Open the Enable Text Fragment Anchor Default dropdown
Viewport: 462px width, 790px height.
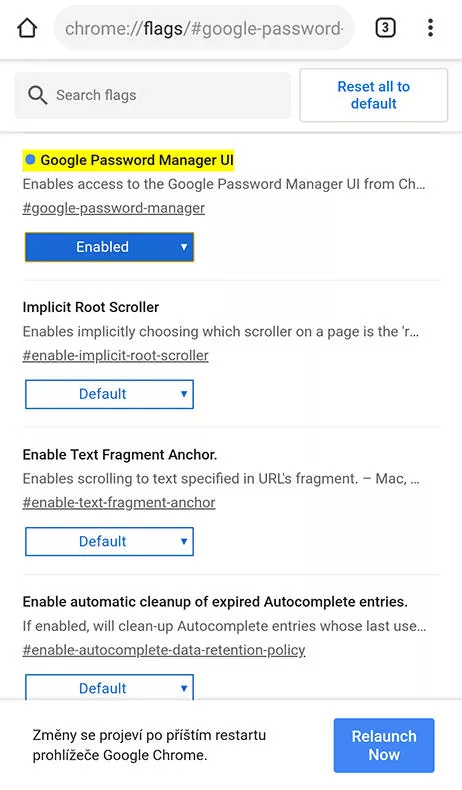pos(109,542)
